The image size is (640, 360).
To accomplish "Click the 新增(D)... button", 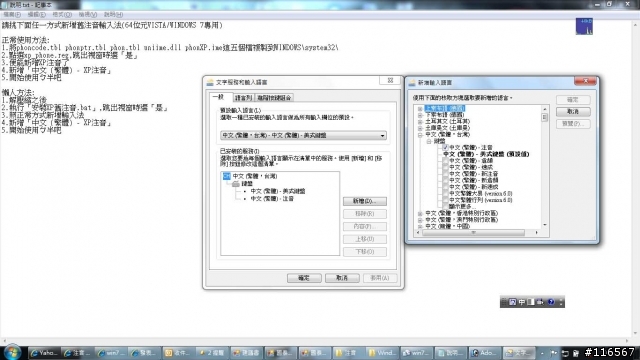I will 364,201.
